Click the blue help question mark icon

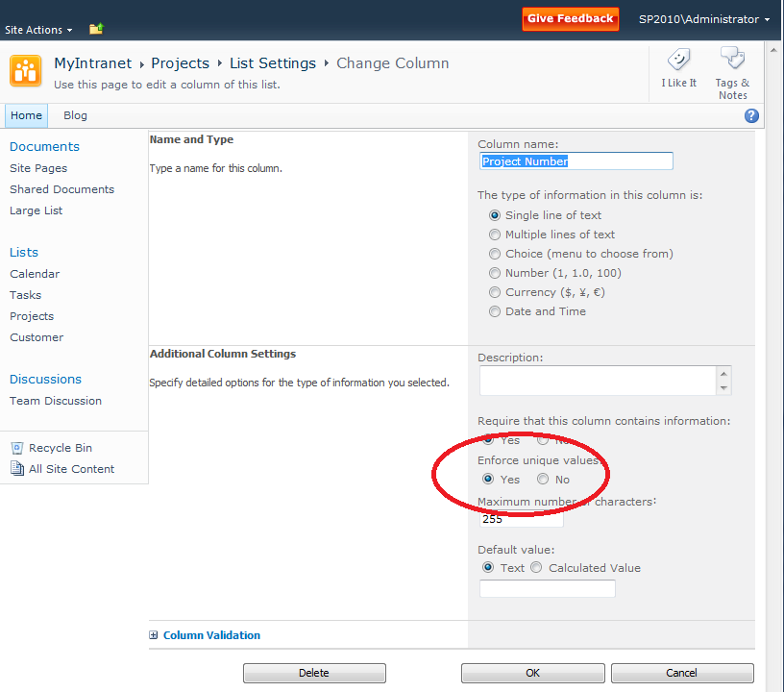pyautogui.click(x=751, y=116)
